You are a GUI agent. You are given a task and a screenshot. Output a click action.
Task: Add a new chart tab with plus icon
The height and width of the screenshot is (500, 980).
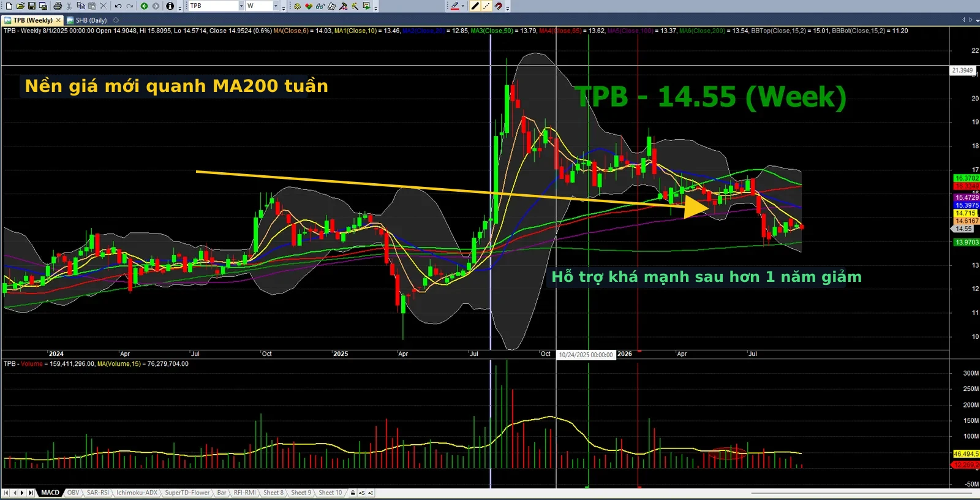(116, 20)
